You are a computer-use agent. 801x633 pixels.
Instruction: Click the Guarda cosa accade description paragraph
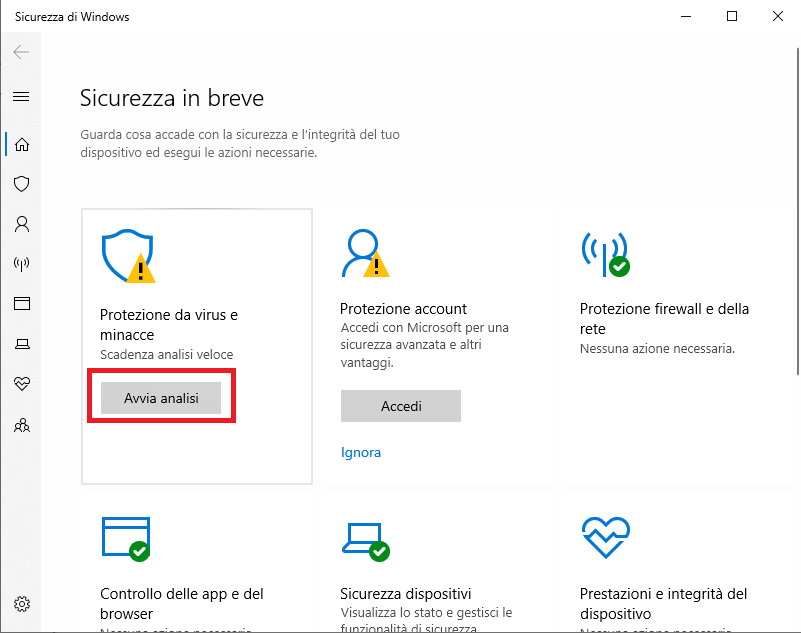click(240, 144)
